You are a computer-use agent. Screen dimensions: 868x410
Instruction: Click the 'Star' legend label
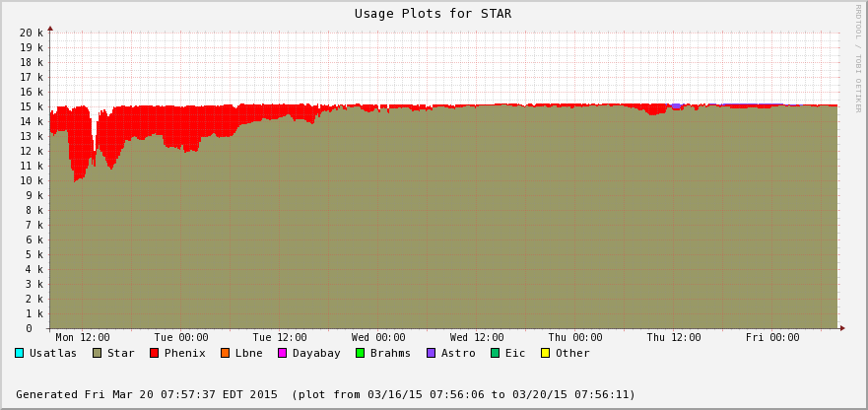pos(120,353)
